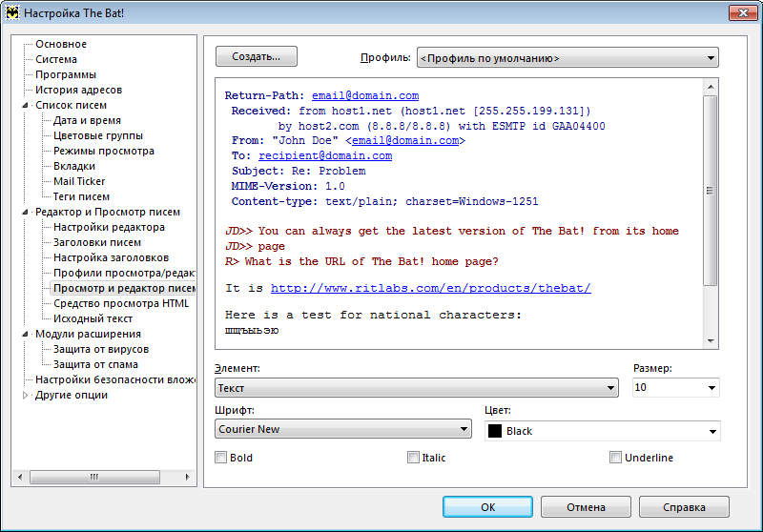
Task: Click preview scrollbar down arrow
Action: coord(711,341)
